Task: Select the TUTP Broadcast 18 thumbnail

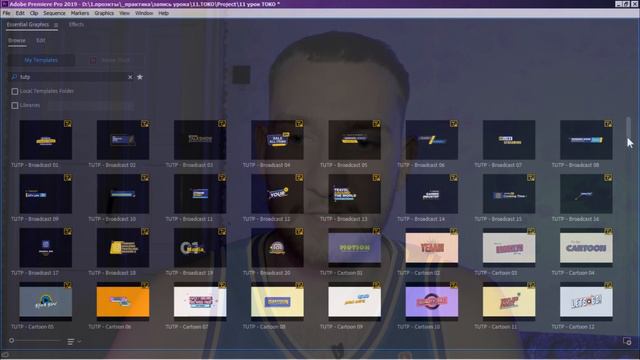Action: [123, 247]
